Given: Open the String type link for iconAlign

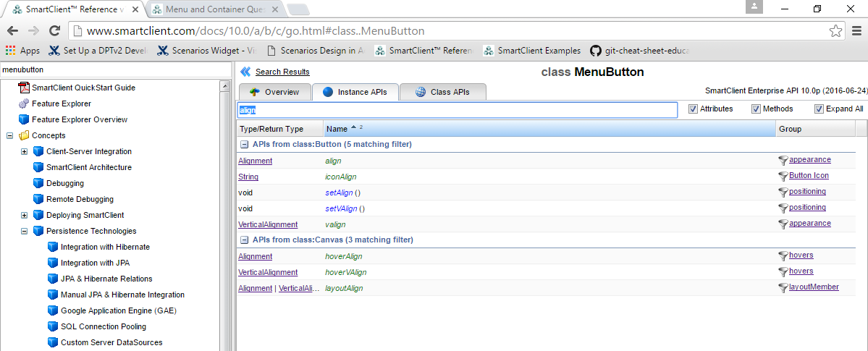Looking at the screenshot, I should click(x=248, y=177).
